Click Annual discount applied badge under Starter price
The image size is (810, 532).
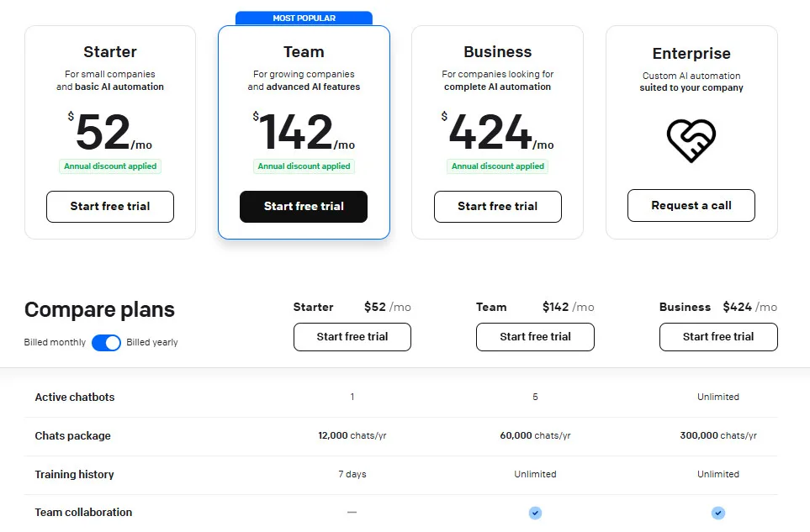(x=110, y=166)
